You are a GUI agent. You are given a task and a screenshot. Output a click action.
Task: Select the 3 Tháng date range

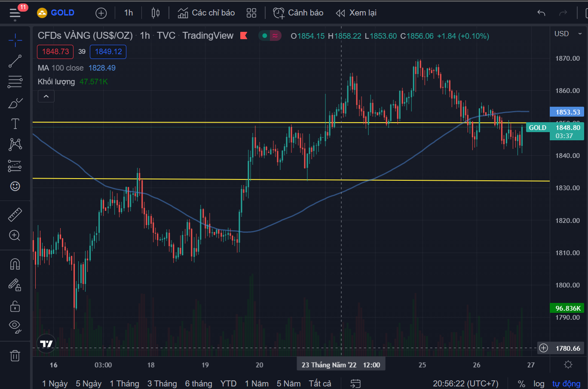pos(162,383)
